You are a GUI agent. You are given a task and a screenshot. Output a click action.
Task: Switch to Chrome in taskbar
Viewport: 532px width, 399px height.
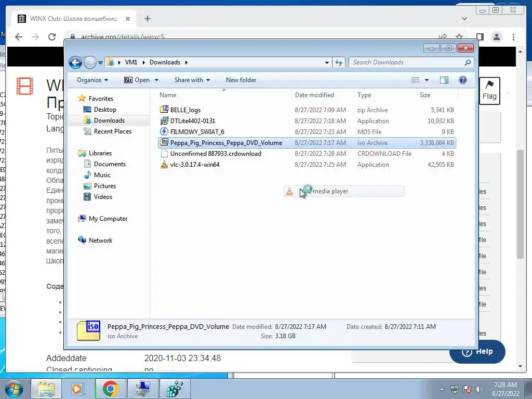pyautogui.click(x=110, y=389)
